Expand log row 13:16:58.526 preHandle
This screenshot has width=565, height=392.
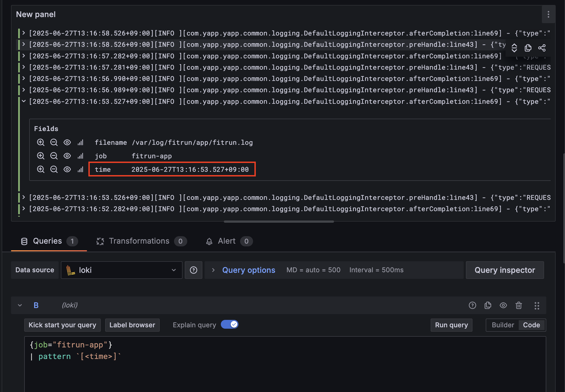coord(24,44)
